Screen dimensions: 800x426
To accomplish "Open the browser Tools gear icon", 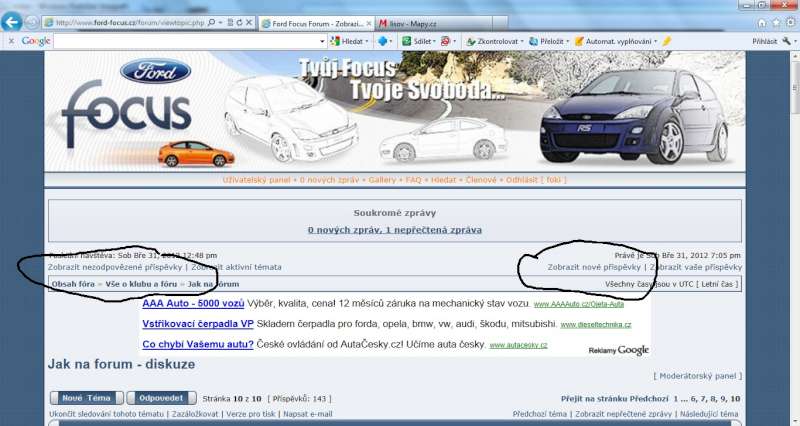I will point(790,22).
